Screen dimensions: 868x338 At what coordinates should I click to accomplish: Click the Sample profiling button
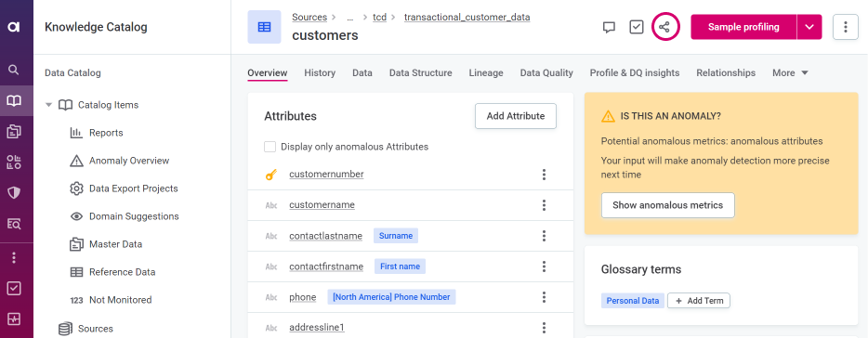tap(743, 27)
